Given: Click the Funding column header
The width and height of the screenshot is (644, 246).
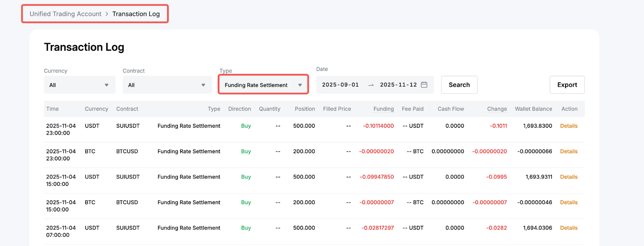Looking at the screenshot, I should point(383,109).
